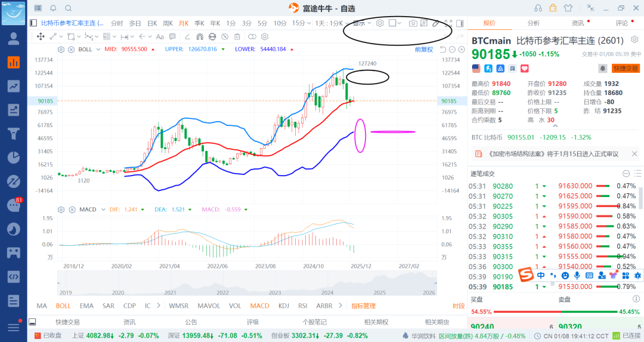Open chart settings gear beside 显示
Screen dimensions: 644x342
coord(380,23)
